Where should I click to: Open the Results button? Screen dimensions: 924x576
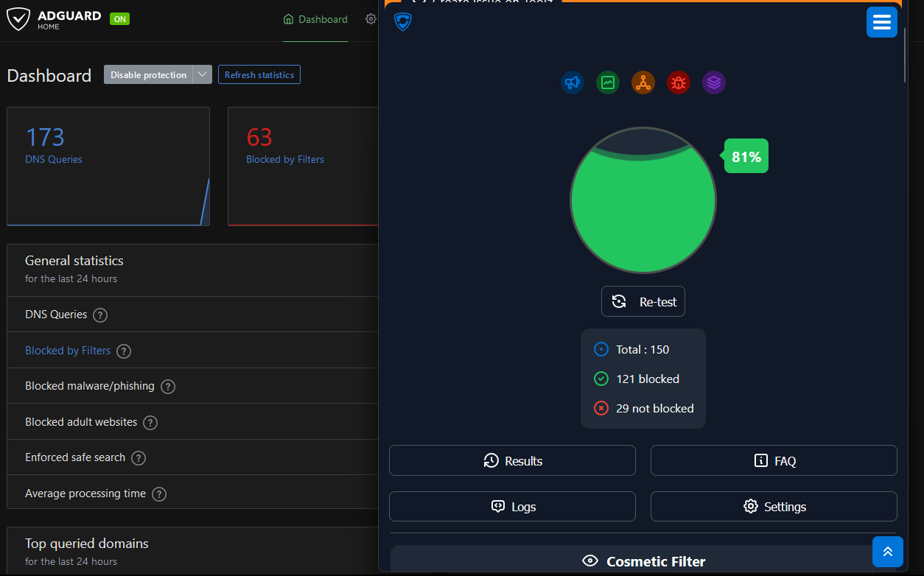[512, 460]
